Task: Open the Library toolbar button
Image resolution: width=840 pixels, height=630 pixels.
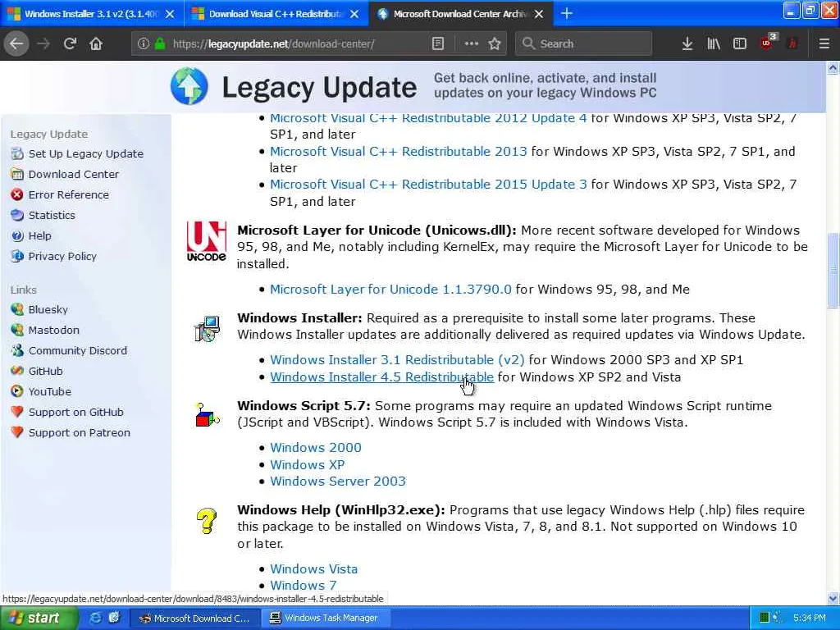Action: coord(713,43)
